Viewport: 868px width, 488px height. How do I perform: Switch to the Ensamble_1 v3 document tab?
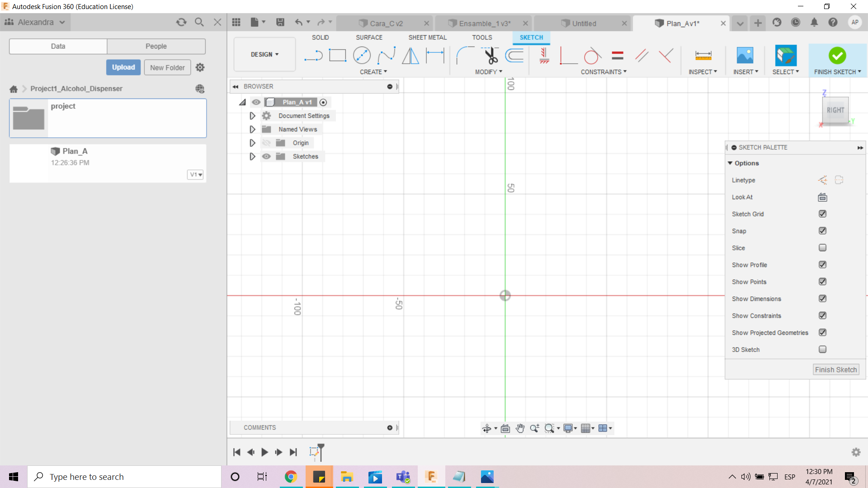pyautogui.click(x=484, y=23)
